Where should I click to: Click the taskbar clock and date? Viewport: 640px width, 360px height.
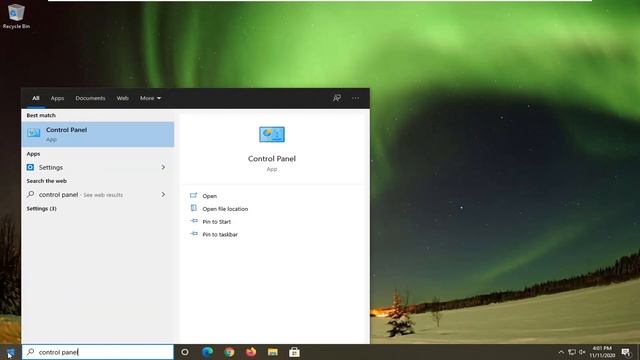[x=602, y=352]
